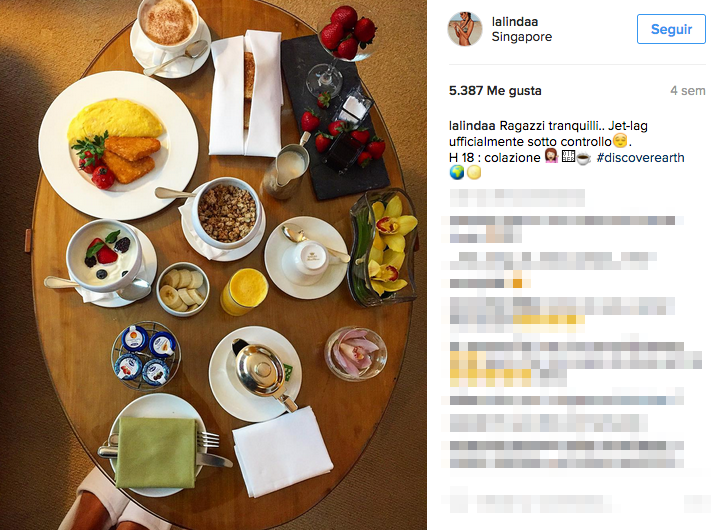Open the #discoverearth hashtag

[640, 158]
